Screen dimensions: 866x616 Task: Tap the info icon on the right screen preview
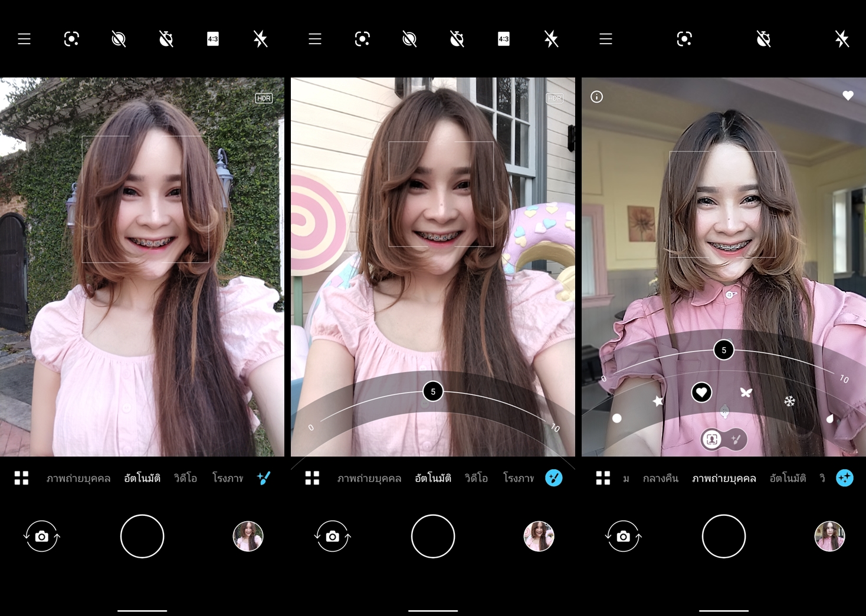pyautogui.click(x=597, y=97)
